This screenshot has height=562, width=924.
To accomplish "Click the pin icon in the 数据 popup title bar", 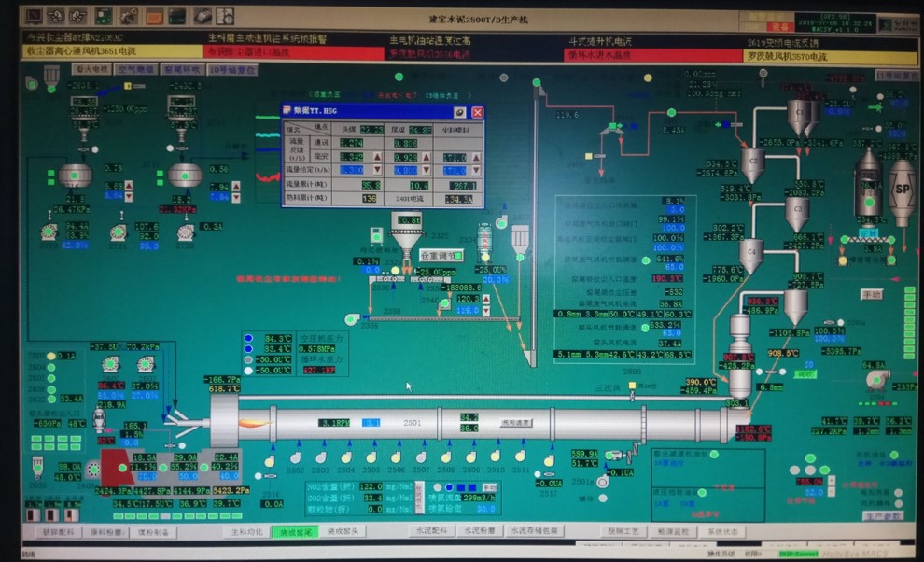I will tap(460, 112).
